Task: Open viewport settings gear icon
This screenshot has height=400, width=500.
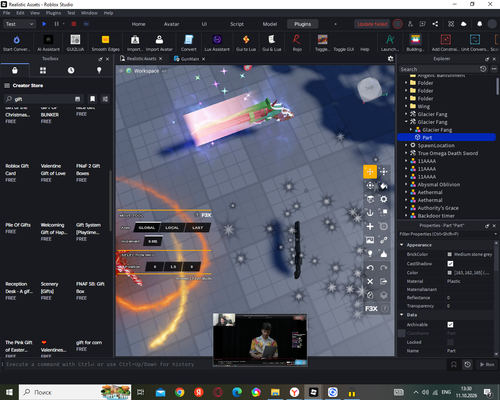Action: [x=391, y=59]
